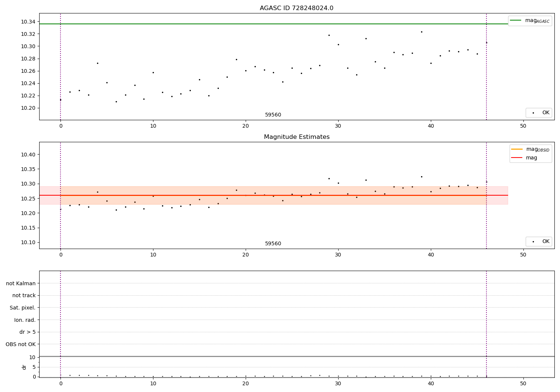
Task: Click the 10.20 tick on top plot
Action: (x=28, y=108)
